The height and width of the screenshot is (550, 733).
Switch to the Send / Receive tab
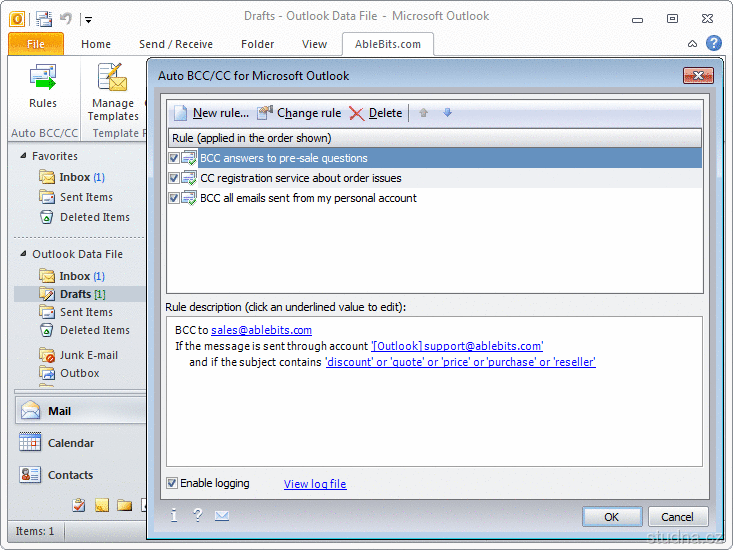tap(176, 44)
